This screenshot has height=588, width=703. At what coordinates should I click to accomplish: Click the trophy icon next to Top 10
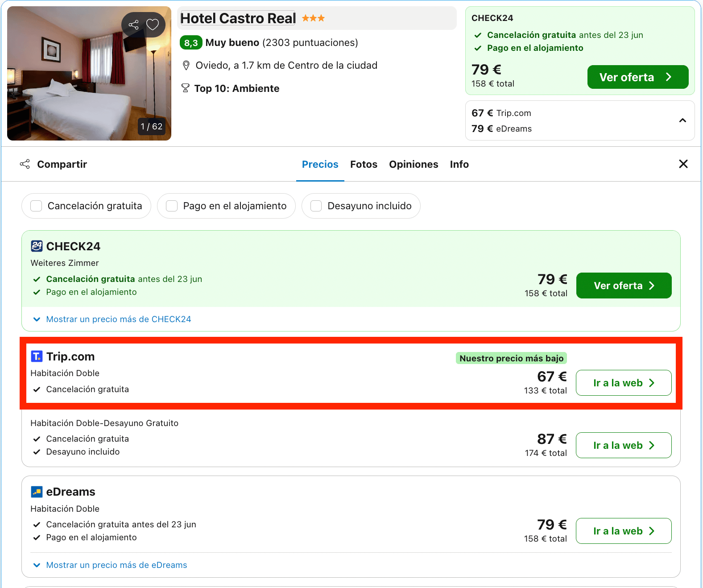click(186, 88)
